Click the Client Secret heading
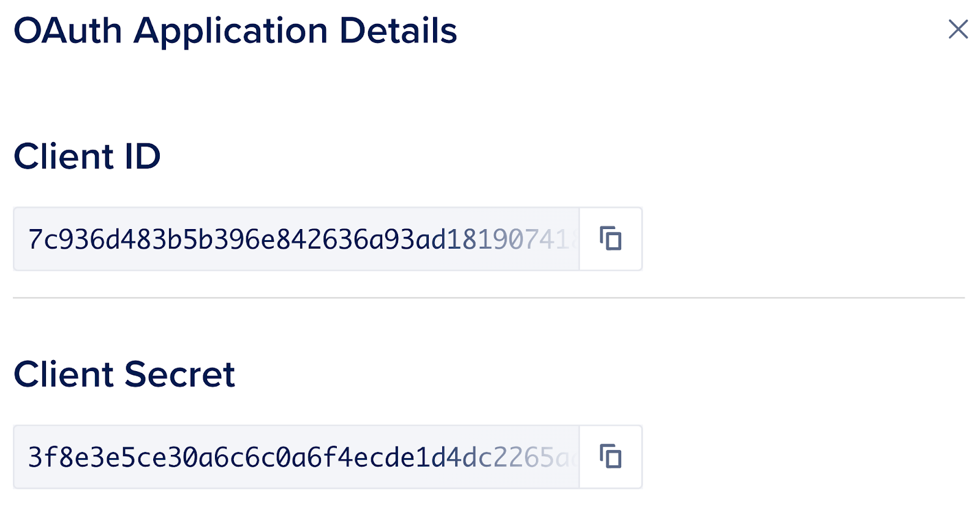The image size is (980, 515). [125, 374]
